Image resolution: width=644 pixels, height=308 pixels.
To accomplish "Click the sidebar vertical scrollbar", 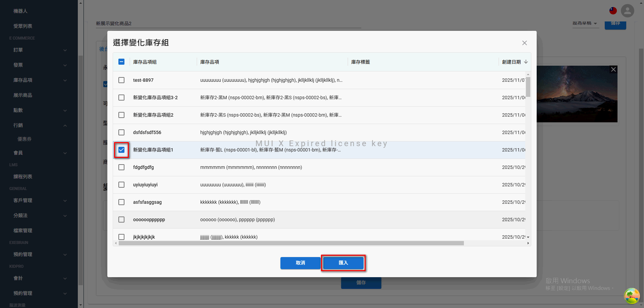I will (x=80, y=170).
